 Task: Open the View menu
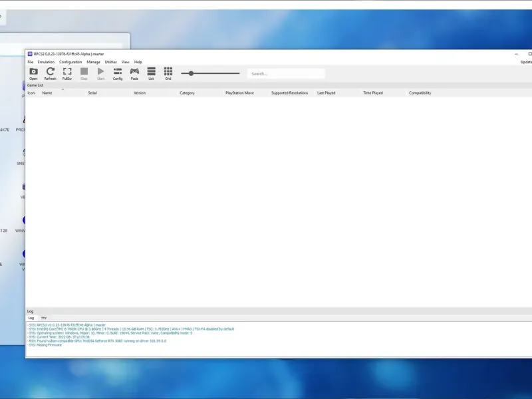(x=126, y=62)
